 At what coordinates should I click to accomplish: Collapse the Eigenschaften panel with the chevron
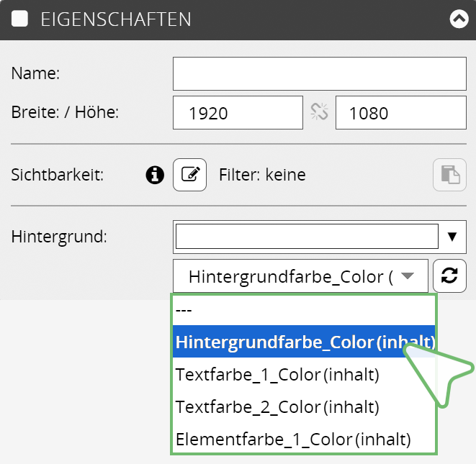point(458,19)
